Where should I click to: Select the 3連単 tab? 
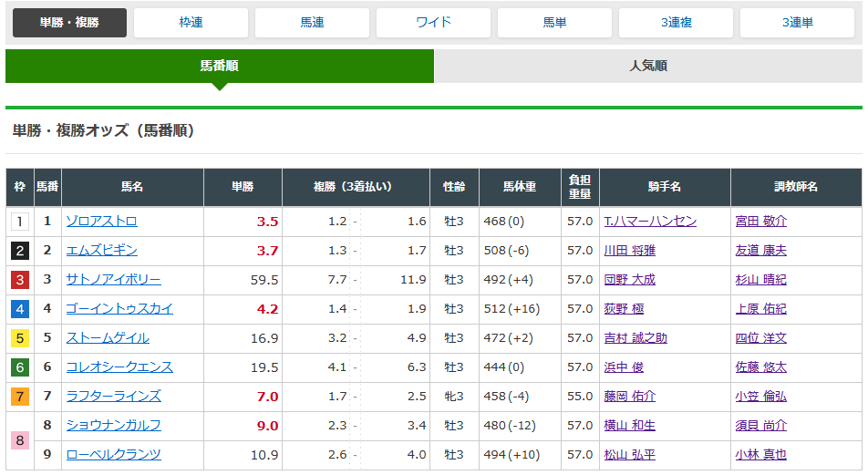pyautogui.click(x=797, y=23)
